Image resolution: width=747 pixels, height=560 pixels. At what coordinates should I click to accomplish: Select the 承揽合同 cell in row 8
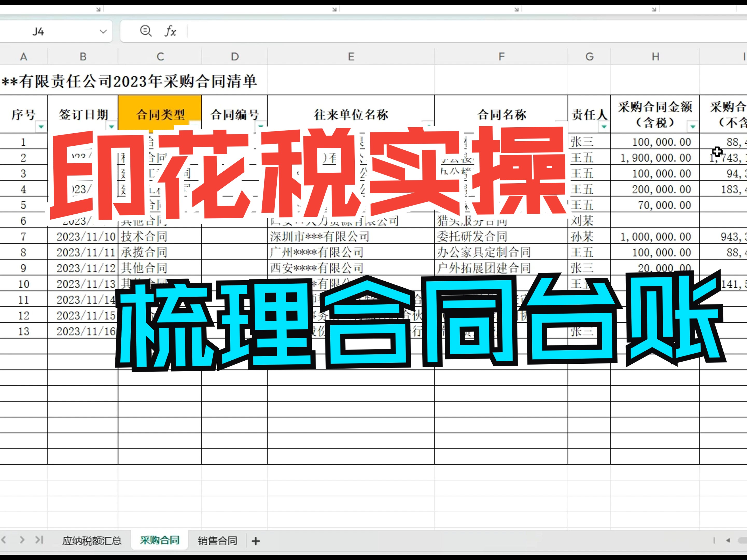pos(160,252)
